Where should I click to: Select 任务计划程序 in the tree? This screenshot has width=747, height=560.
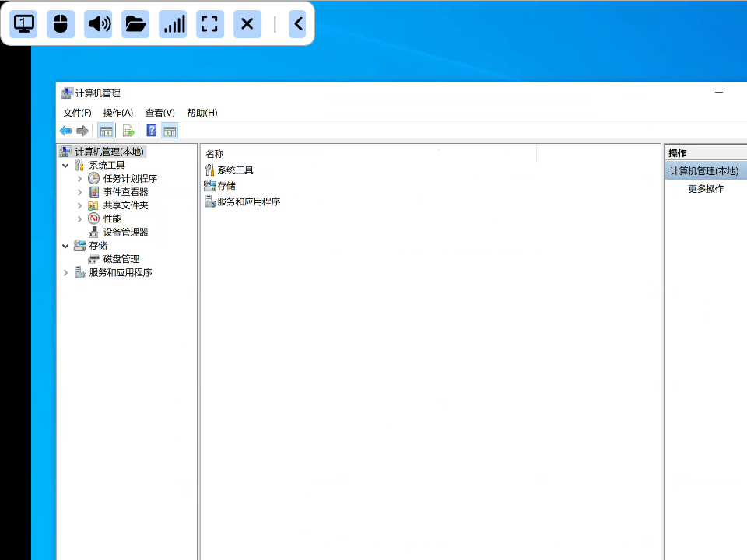coord(130,179)
